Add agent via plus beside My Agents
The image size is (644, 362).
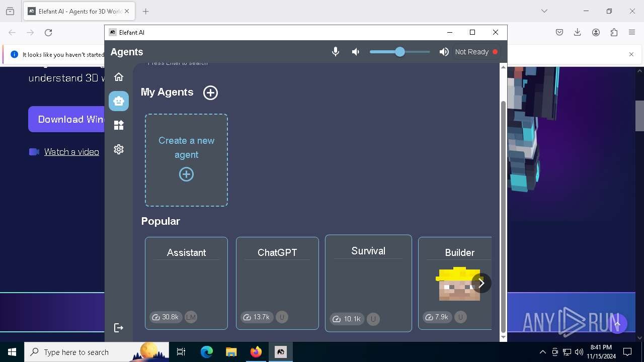[210, 93]
